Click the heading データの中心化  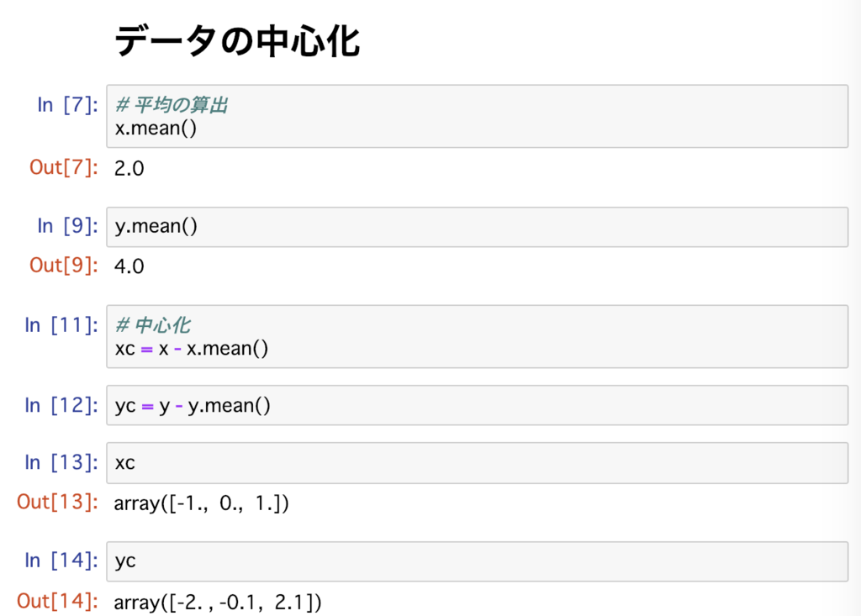[x=240, y=41]
